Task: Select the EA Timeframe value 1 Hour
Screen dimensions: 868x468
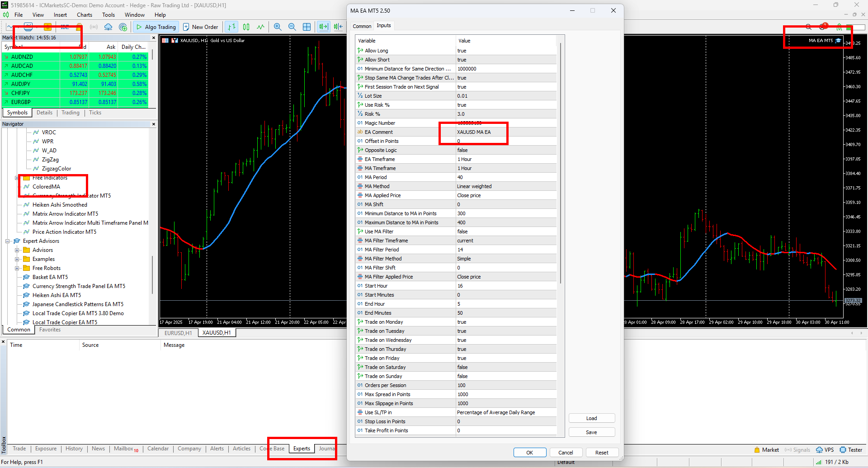Action: click(x=506, y=159)
